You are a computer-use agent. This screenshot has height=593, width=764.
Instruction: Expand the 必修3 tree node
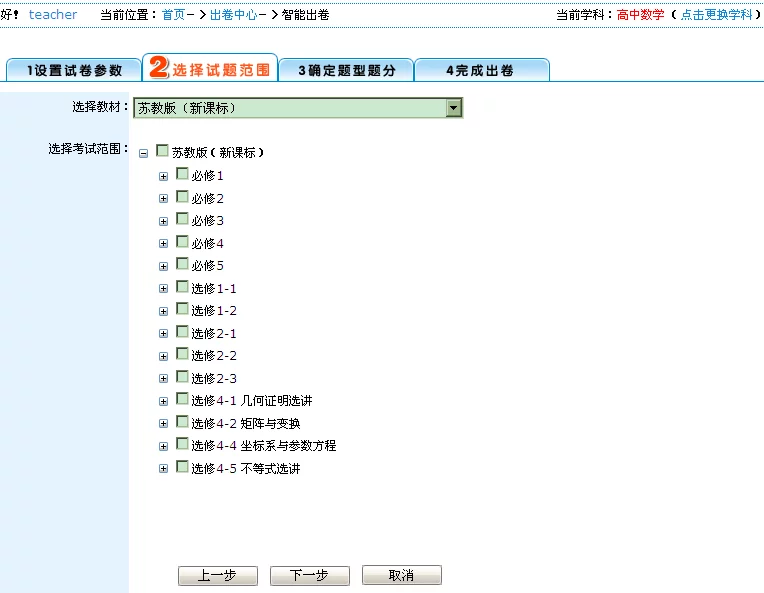pyautogui.click(x=164, y=221)
